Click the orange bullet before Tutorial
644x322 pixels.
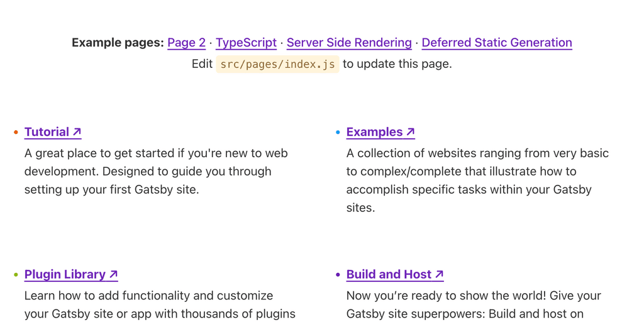pyautogui.click(x=16, y=132)
